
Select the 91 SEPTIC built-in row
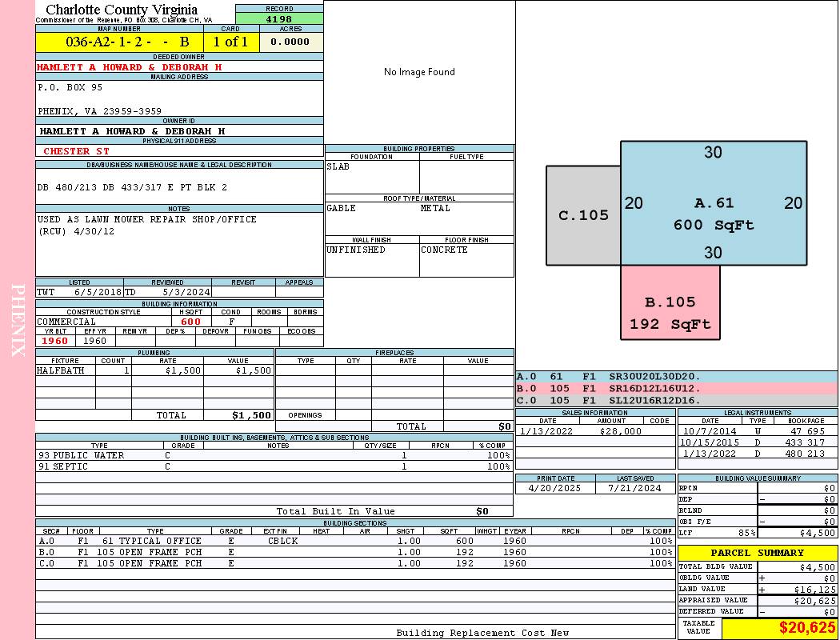coord(274,466)
